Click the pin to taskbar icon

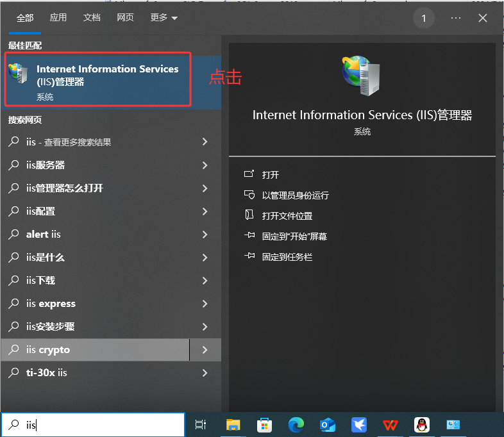click(249, 256)
